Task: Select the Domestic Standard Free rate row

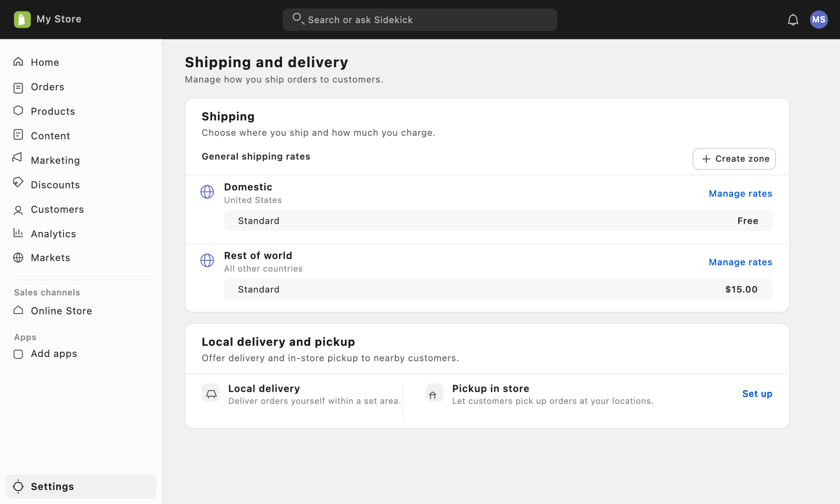Action: tap(498, 221)
